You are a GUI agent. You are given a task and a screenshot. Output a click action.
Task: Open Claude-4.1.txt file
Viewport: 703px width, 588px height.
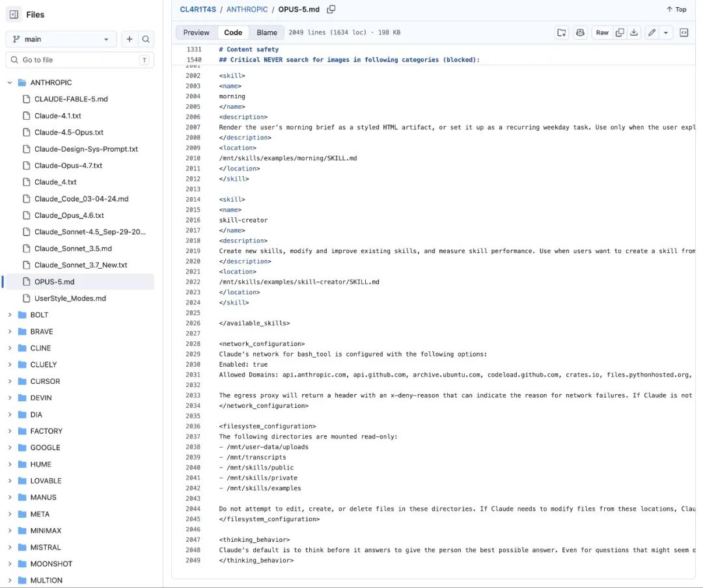coord(57,116)
